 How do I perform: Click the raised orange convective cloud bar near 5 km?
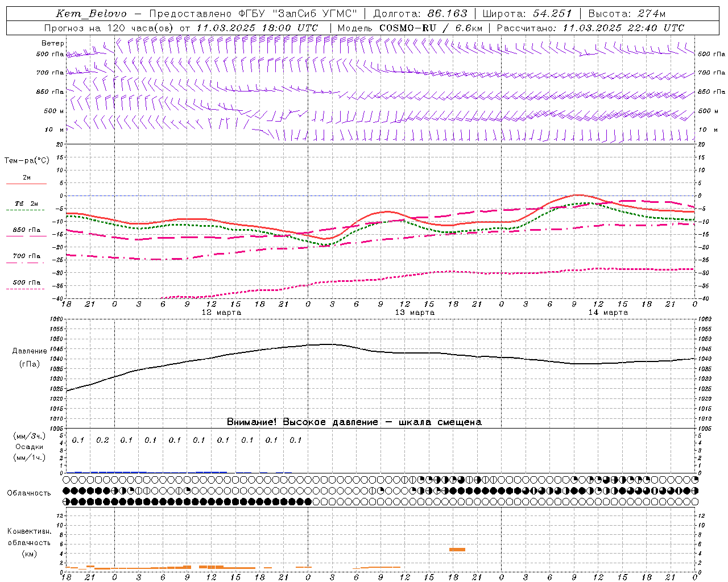[x=457, y=549]
